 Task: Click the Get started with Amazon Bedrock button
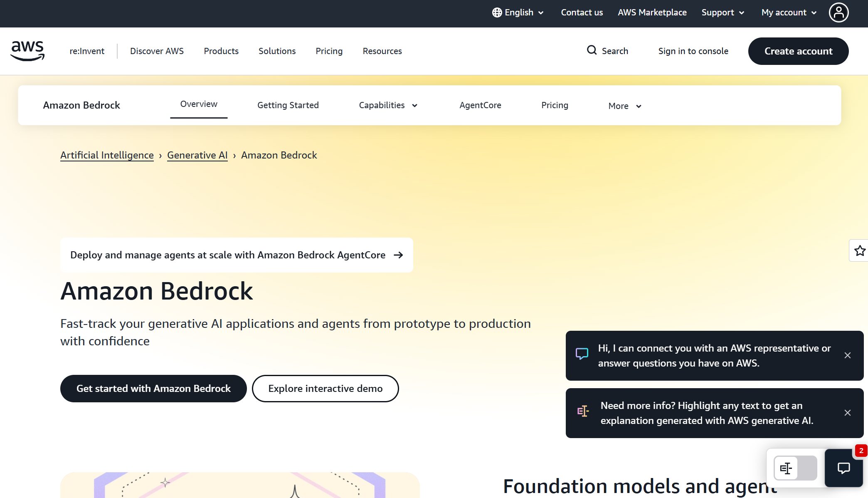pyautogui.click(x=153, y=388)
